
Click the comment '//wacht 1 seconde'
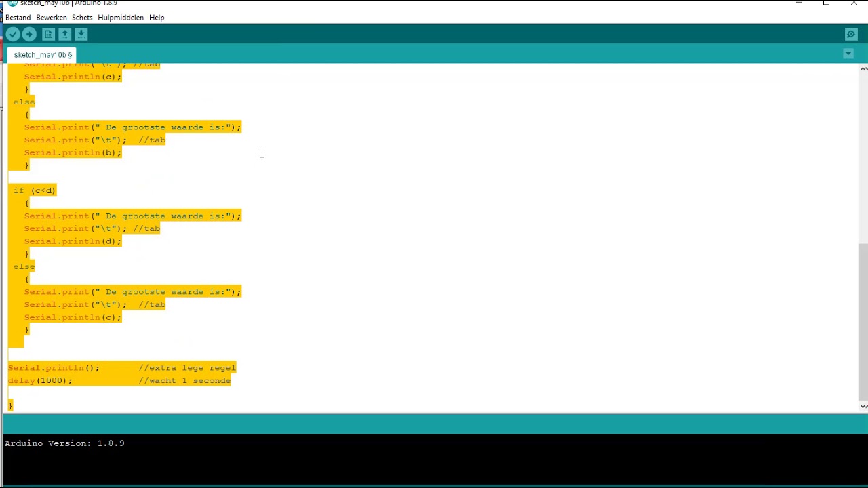[x=184, y=380]
